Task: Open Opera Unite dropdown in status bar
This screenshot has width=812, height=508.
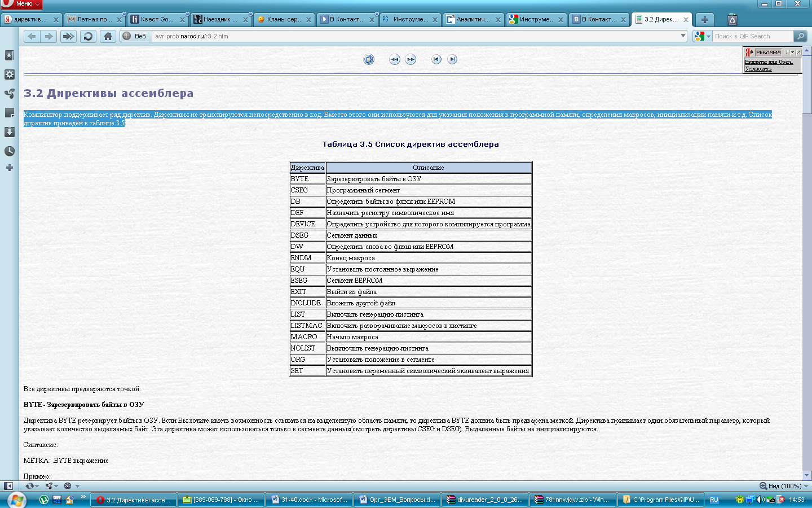Action: 52,486
